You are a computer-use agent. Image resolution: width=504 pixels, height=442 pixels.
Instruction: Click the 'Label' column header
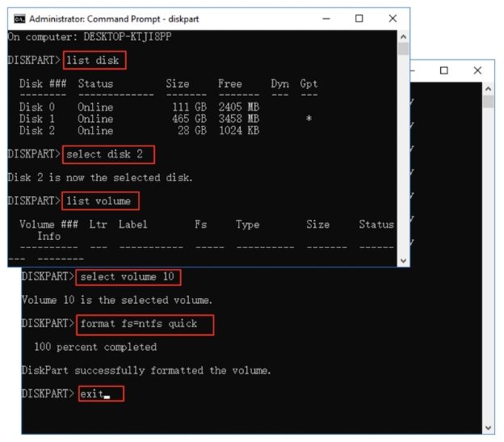pyautogui.click(x=133, y=224)
